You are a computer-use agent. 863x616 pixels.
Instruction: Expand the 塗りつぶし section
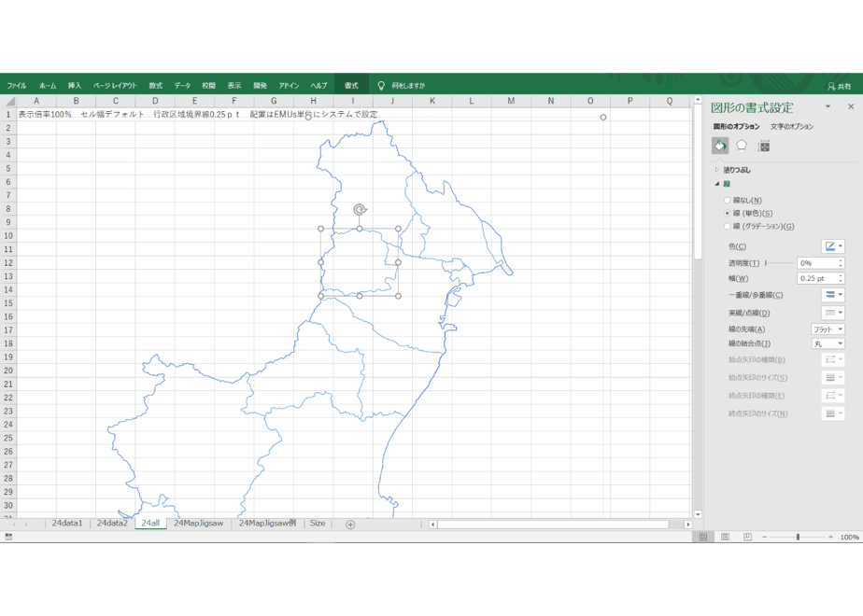(716, 170)
